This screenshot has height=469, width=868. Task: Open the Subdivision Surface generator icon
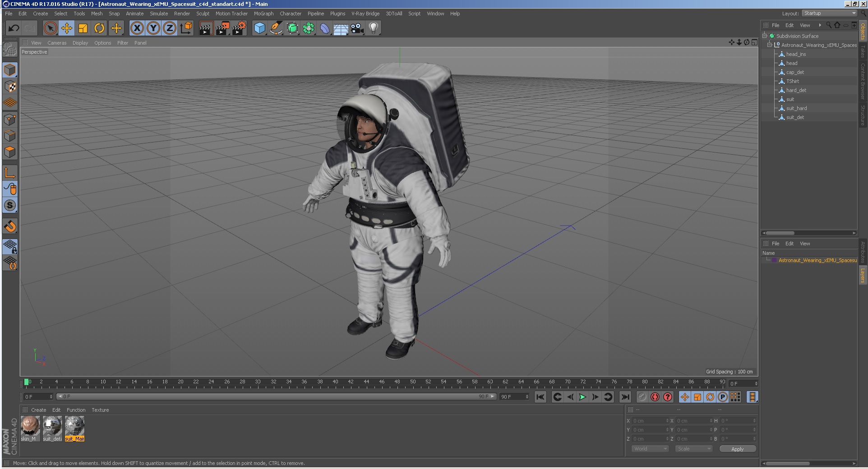coord(292,28)
